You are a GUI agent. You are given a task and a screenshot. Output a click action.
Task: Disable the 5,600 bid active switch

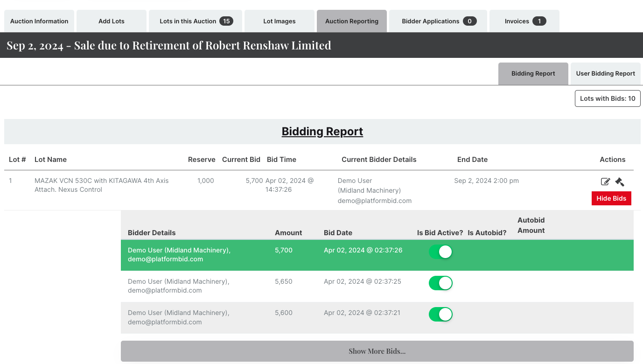click(x=440, y=315)
